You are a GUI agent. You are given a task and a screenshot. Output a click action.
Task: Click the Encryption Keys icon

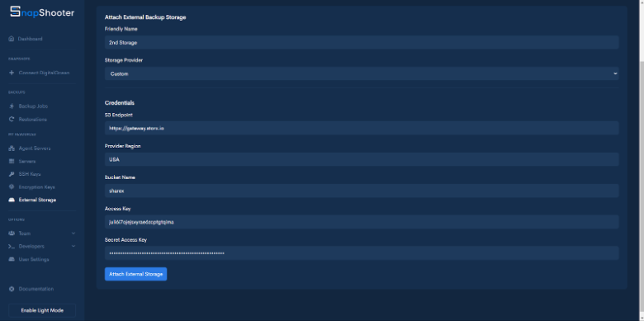click(x=12, y=187)
